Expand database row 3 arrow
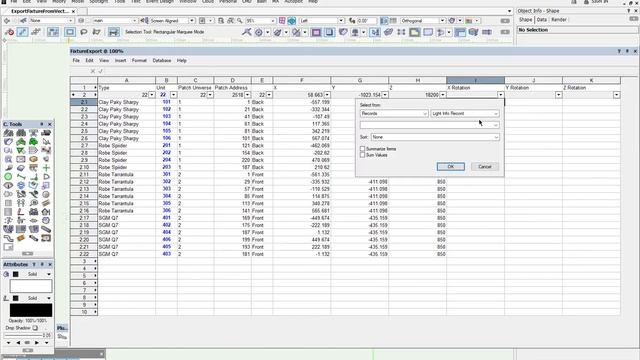 pos(95,261)
